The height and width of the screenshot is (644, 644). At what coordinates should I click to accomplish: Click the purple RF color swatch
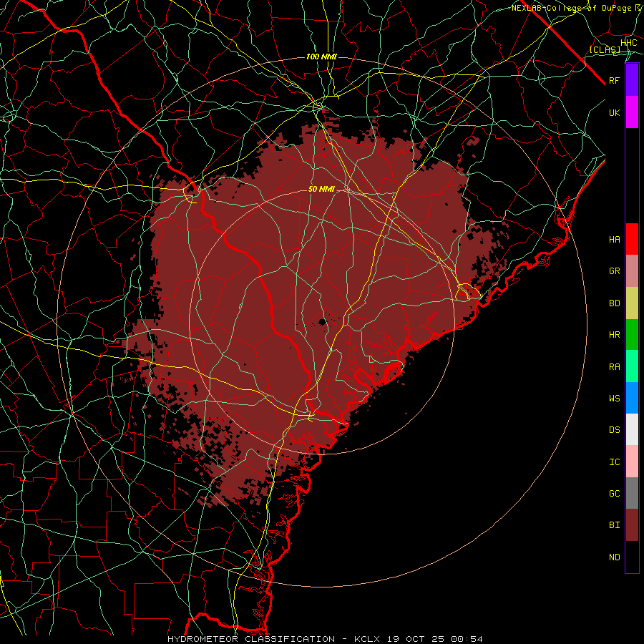[632, 80]
